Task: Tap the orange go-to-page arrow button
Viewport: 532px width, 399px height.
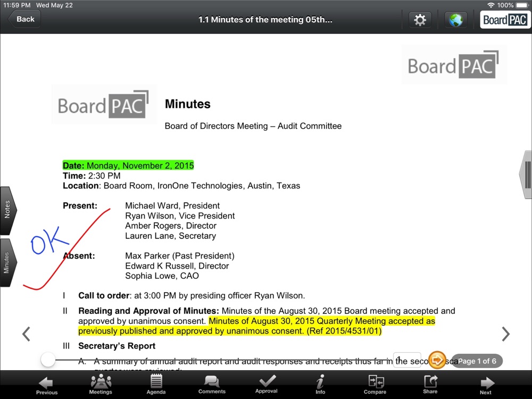Action: coord(437,360)
